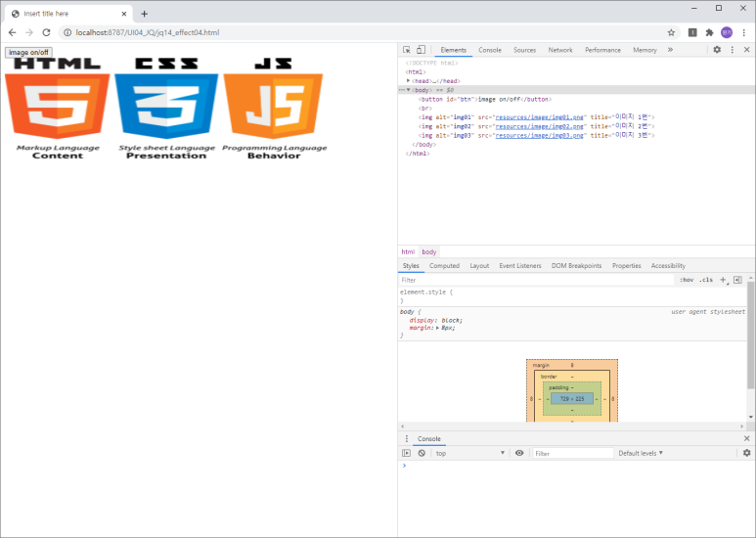Select the Styles sub-tab
Viewport: 756px width, 538px height.
pyautogui.click(x=411, y=266)
